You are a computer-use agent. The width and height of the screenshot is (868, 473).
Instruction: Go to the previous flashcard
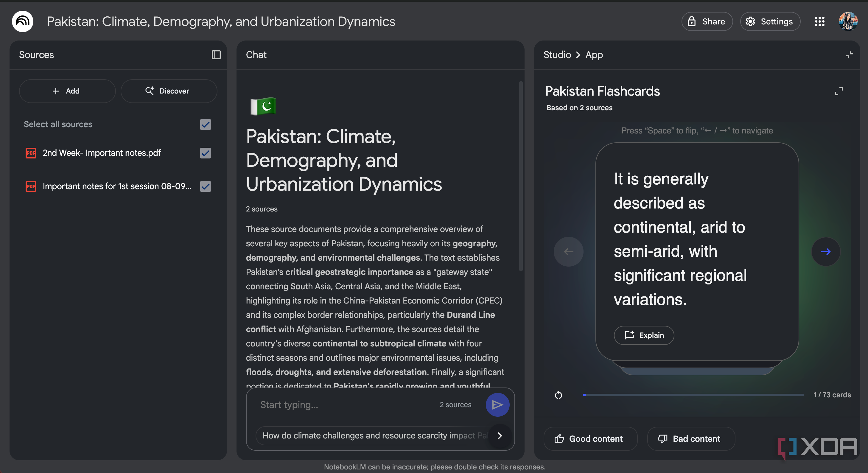568,252
